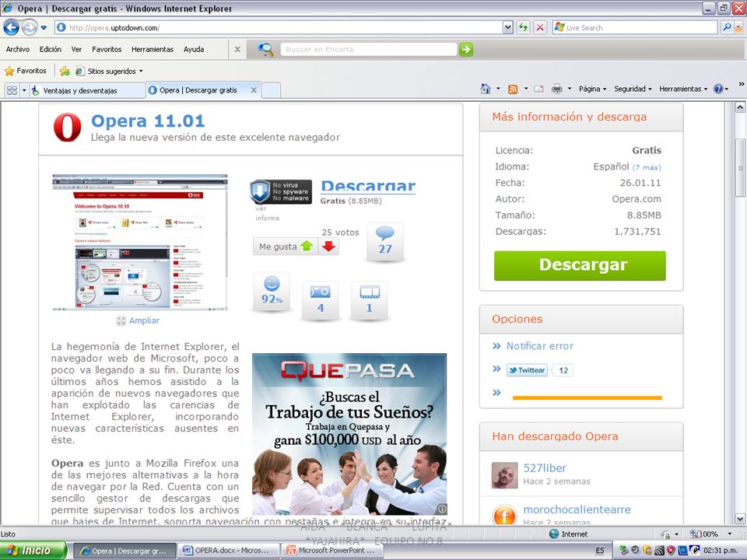Image resolution: width=747 pixels, height=560 pixels.
Task: Open the 27 comments bubble icon
Action: (385, 242)
